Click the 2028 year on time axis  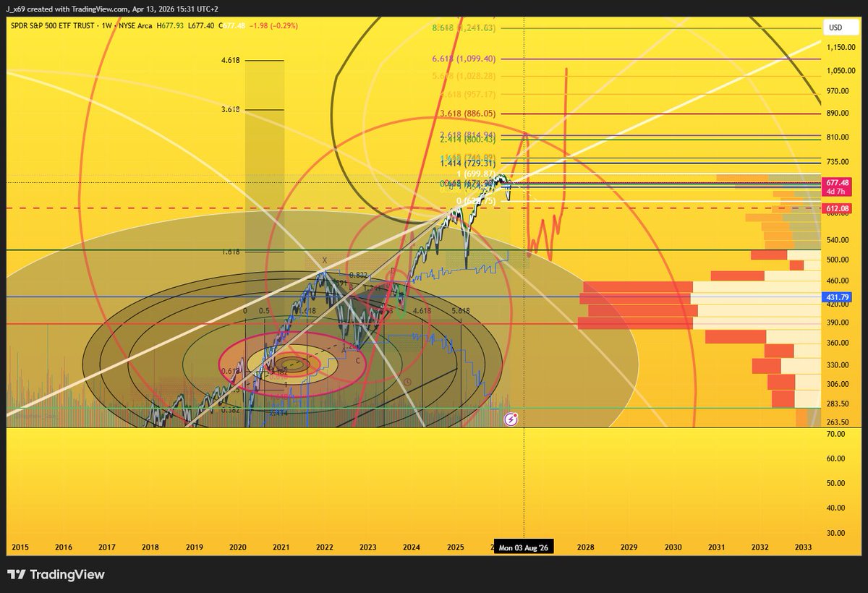(x=586, y=548)
